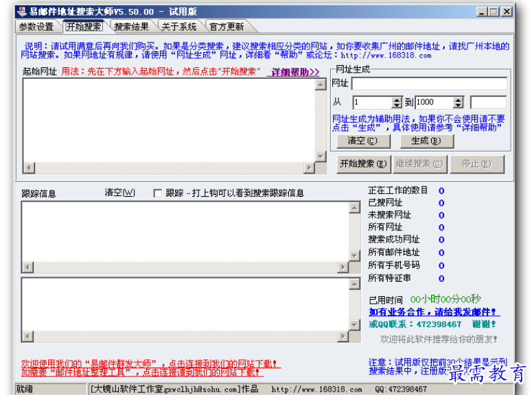Click the 清空(C) button
The image size is (532, 395).
point(363,141)
